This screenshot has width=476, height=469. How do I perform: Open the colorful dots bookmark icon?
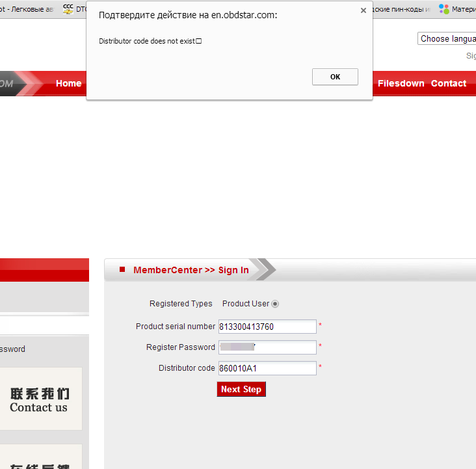point(444,9)
